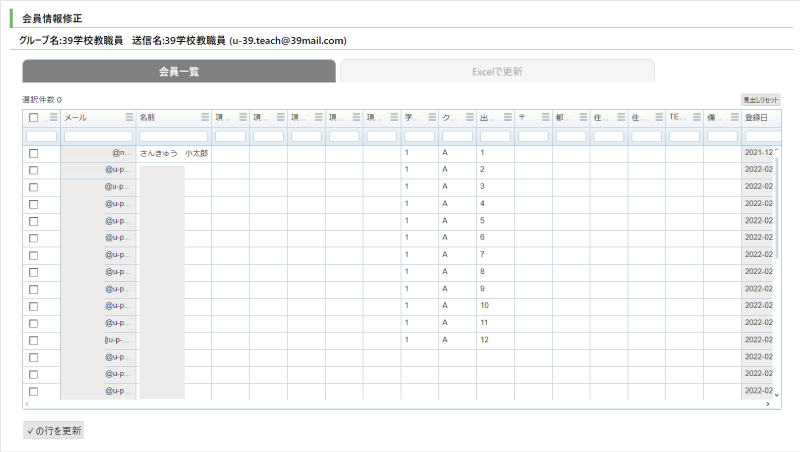Select checkbox of row numbered 5
The image size is (800, 452).
click(34, 221)
